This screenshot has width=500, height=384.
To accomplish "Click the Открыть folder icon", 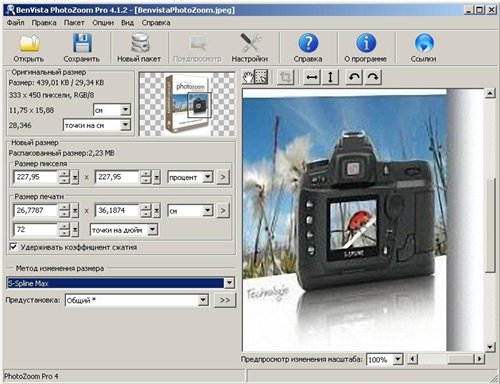I will pos(29,44).
